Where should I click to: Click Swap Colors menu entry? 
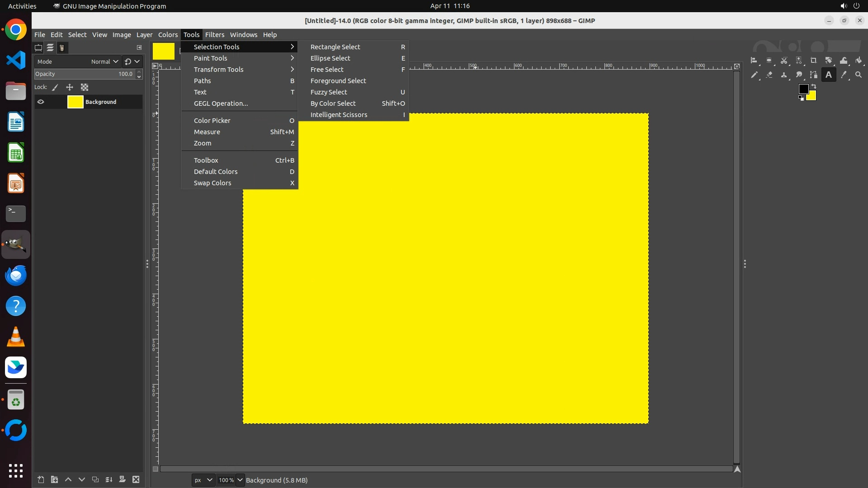[212, 183]
